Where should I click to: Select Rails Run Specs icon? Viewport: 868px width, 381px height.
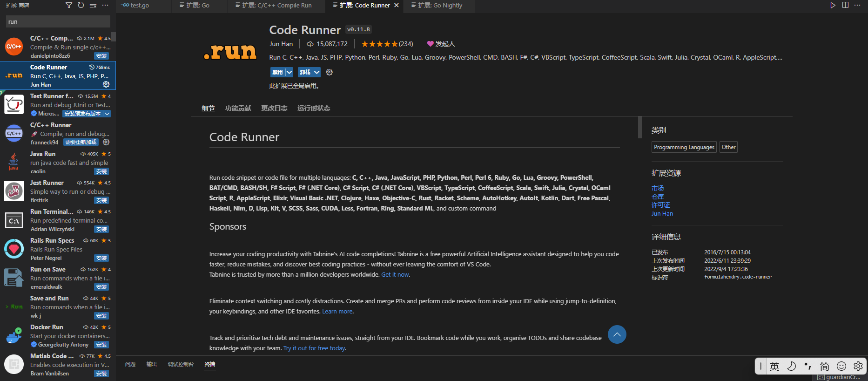pos(14,249)
